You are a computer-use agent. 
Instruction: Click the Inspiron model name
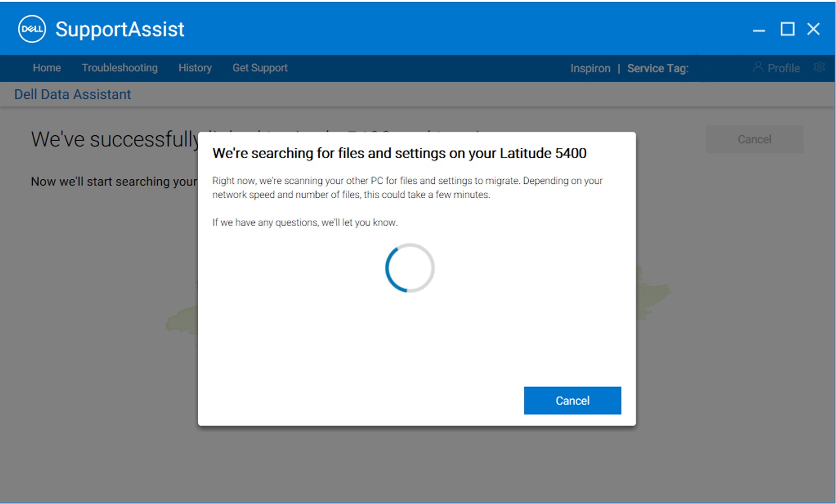click(590, 68)
